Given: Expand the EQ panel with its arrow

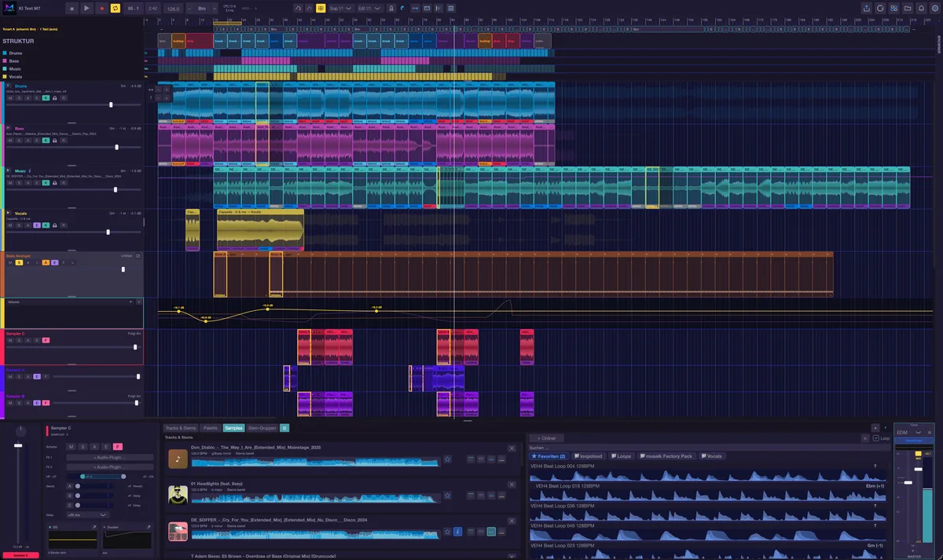Looking at the screenshot, I should click(94, 527).
